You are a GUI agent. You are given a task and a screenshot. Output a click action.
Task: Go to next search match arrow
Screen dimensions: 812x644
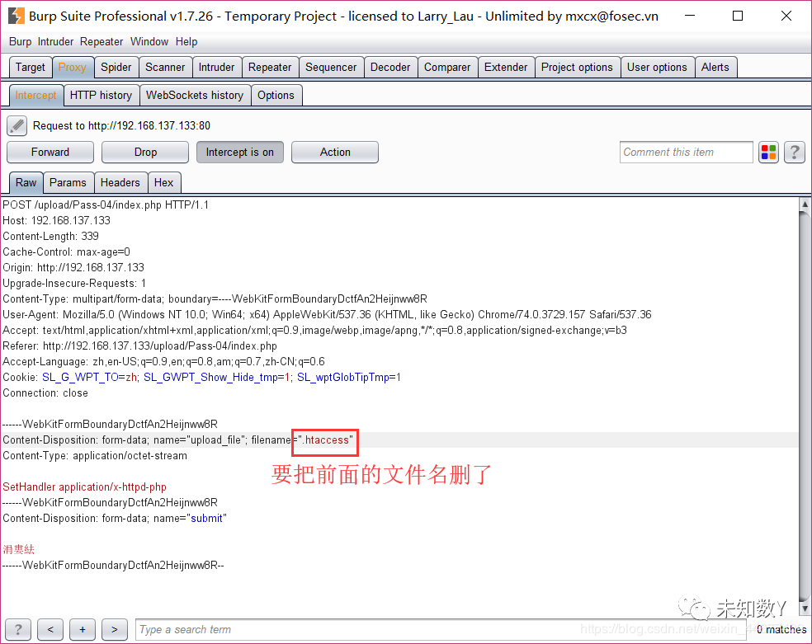point(115,629)
